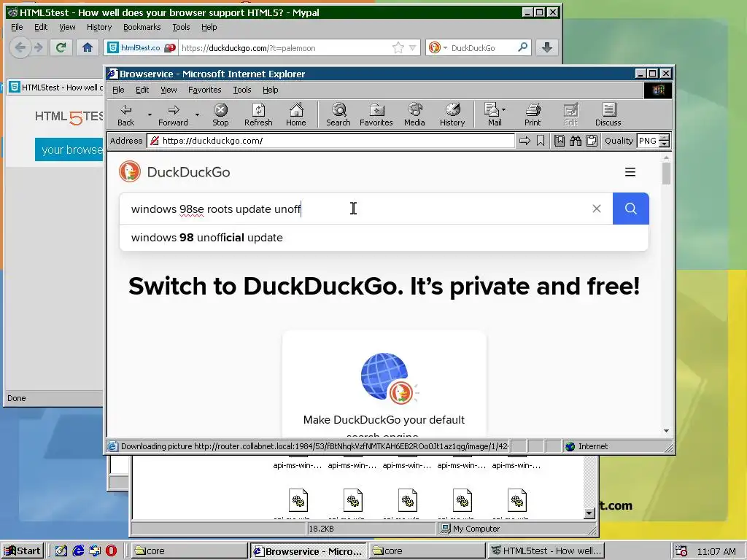
Task: Click the blue magnifier search button on DuckDuckGo
Action: pos(631,209)
